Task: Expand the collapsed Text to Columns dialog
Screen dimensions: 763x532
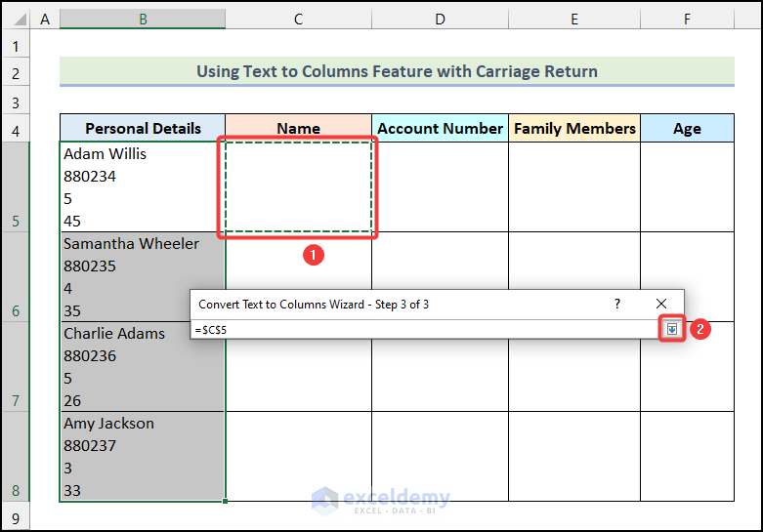Action: pos(671,330)
